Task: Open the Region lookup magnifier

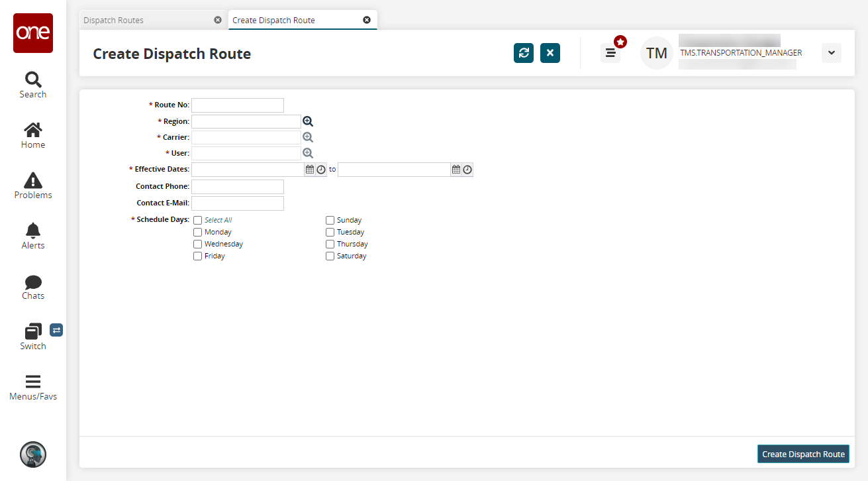Action: coord(308,121)
